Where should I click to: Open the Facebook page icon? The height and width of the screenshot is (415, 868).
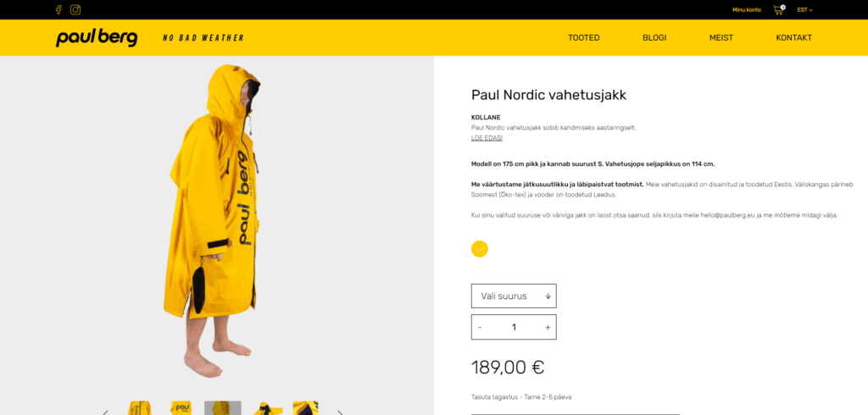point(58,9)
